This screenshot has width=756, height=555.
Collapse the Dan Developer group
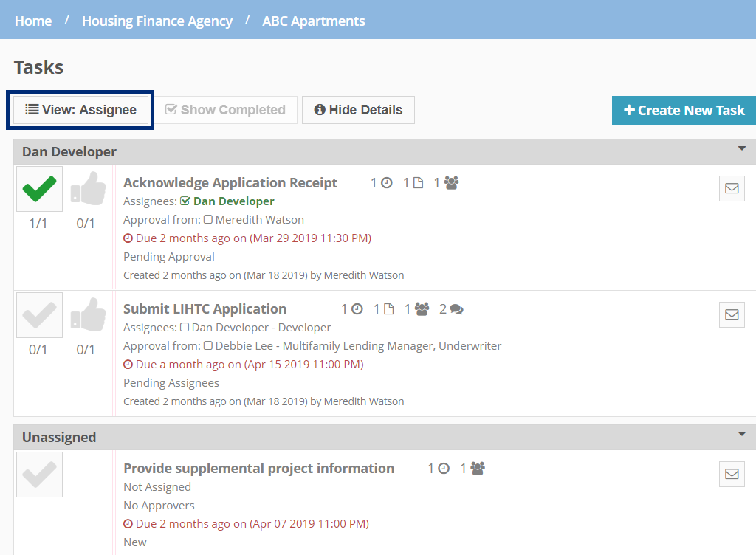(x=742, y=149)
